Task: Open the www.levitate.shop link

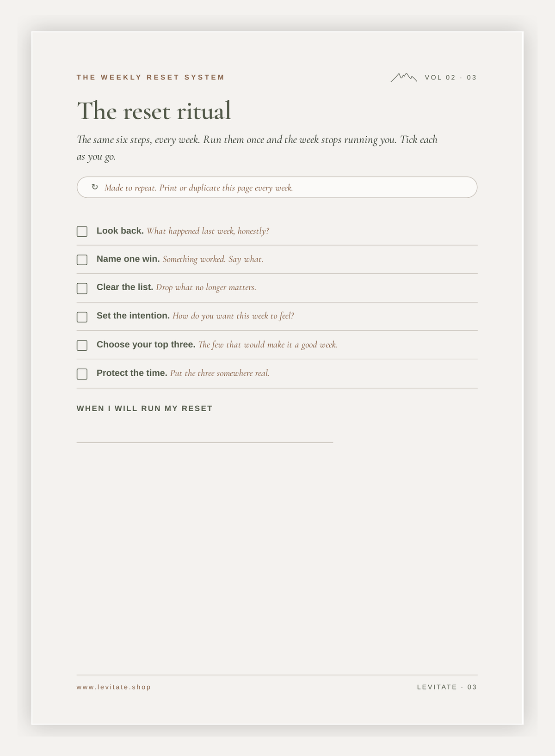Action: [x=114, y=687]
